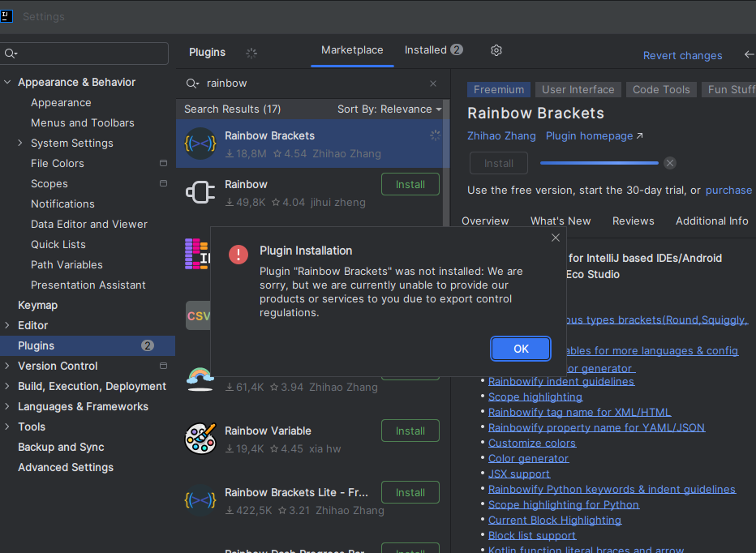
Task: Open Presentation Assistant settings
Action: click(88, 285)
